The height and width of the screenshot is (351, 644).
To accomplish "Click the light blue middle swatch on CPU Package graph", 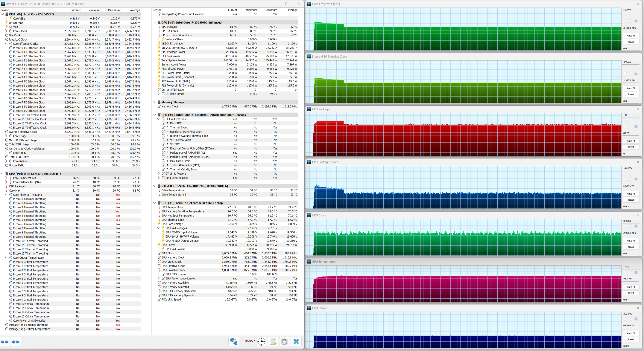I will pyautogui.click(x=630, y=127).
